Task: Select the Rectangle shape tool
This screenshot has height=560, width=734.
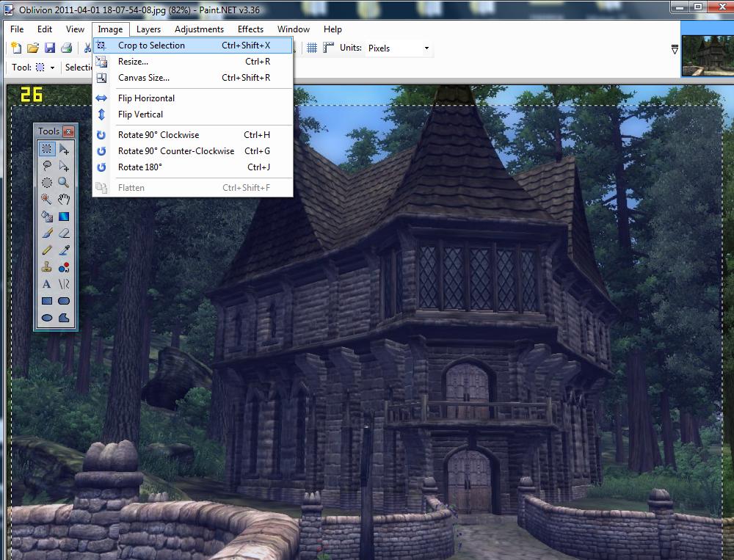Action: tap(47, 301)
